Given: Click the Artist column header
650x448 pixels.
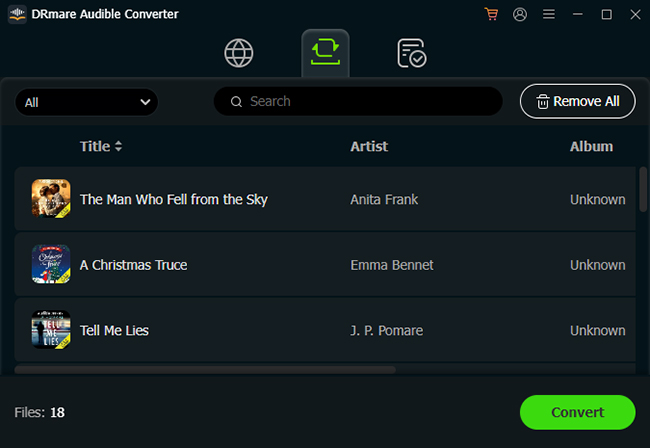Looking at the screenshot, I should coord(369,146).
